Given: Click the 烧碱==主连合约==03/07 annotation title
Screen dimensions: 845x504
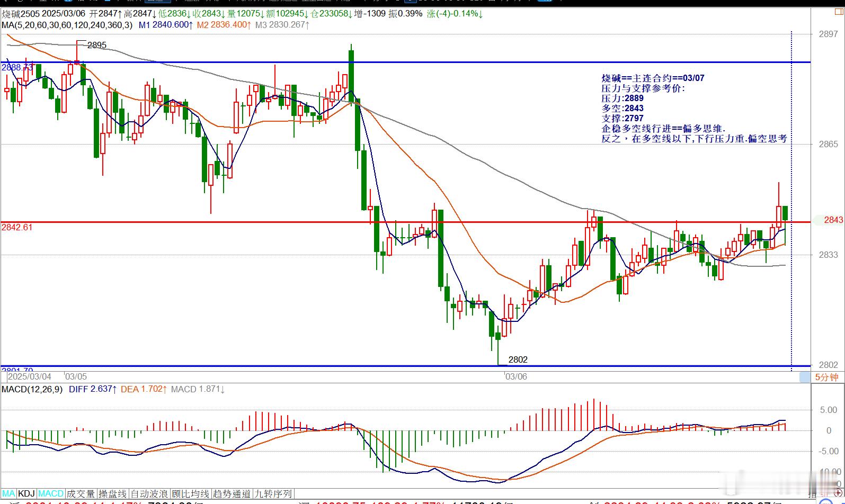Looking at the screenshot, I should [653, 78].
